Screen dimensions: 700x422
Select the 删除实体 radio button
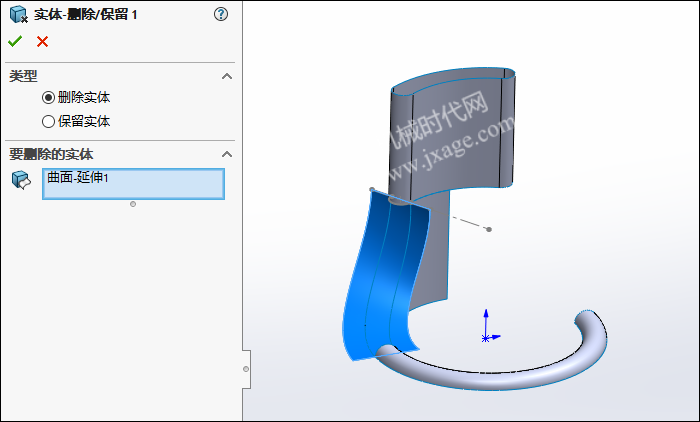pos(48,97)
